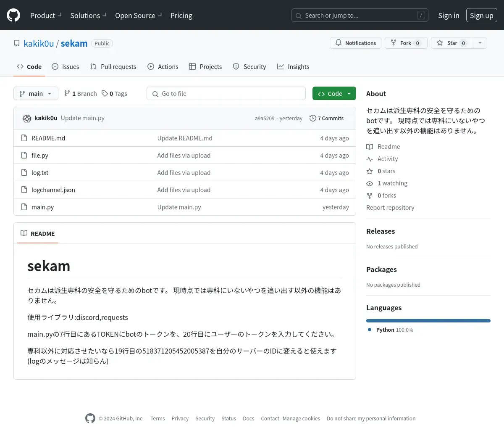Viewport: 504px width, 441px height.
Task: Open the Security tab
Action: pyautogui.click(x=249, y=66)
